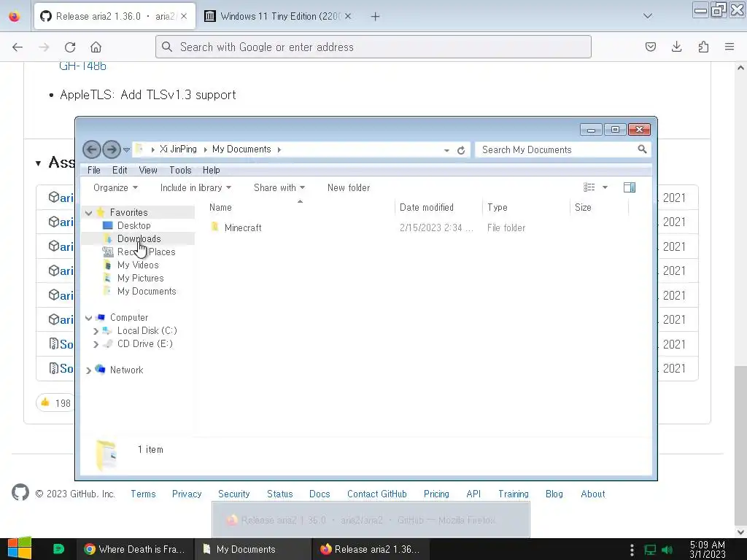Click Firefox back navigation arrow

coord(18,47)
